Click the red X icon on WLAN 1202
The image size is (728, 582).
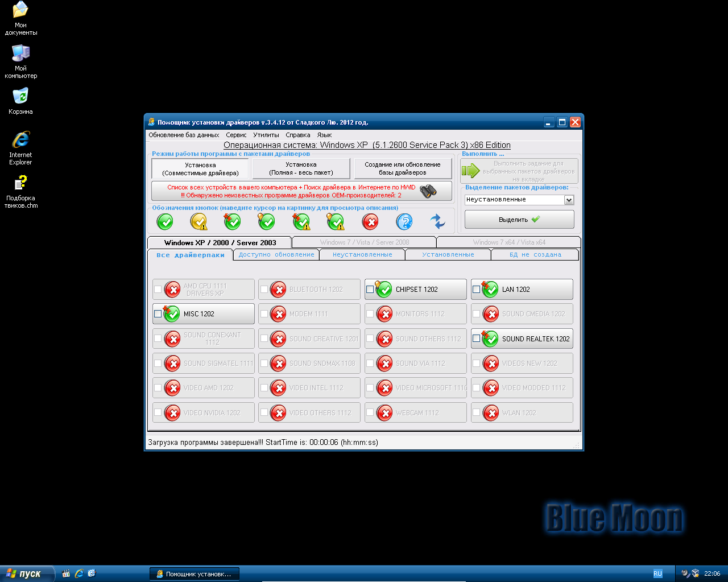pyautogui.click(x=491, y=413)
